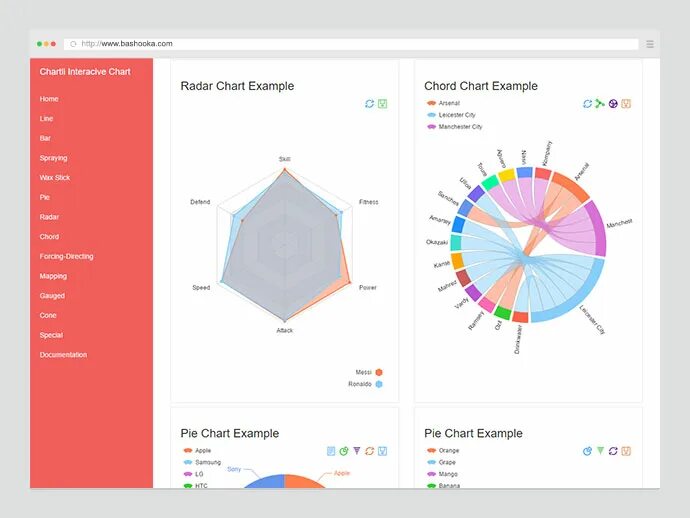The width and height of the screenshot is (690, 518).
Task: Select Forcing-Directing in the sidebar
Action: tap(66, 257)
